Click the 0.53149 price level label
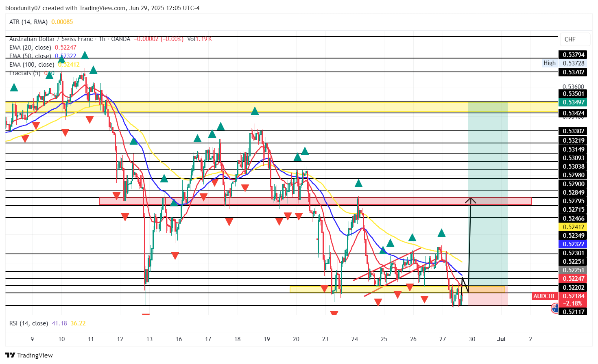The height and width of the screenshot is (364, 598). 574,149
